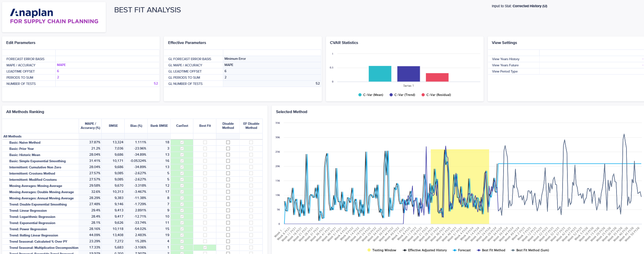644x254 pixels.
Task: Select the Basic: Prior Year method row
Action: click(22, 149)
